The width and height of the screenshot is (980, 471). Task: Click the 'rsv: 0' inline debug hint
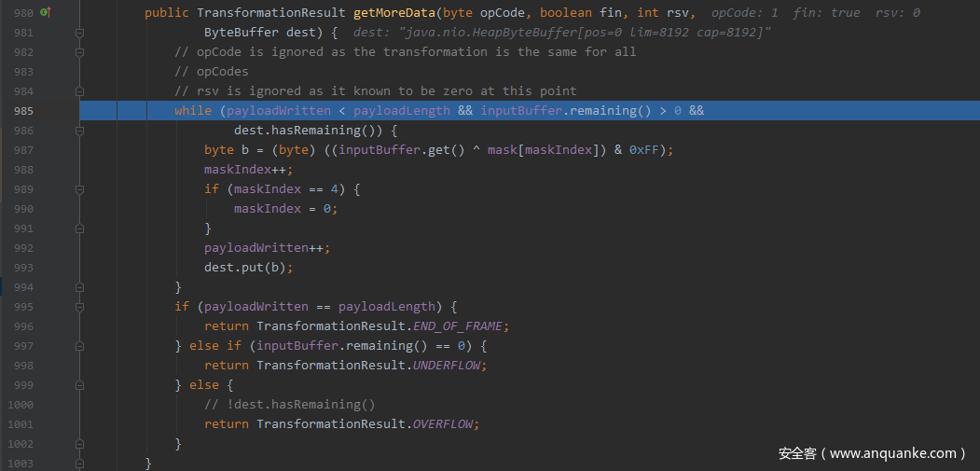898,12
